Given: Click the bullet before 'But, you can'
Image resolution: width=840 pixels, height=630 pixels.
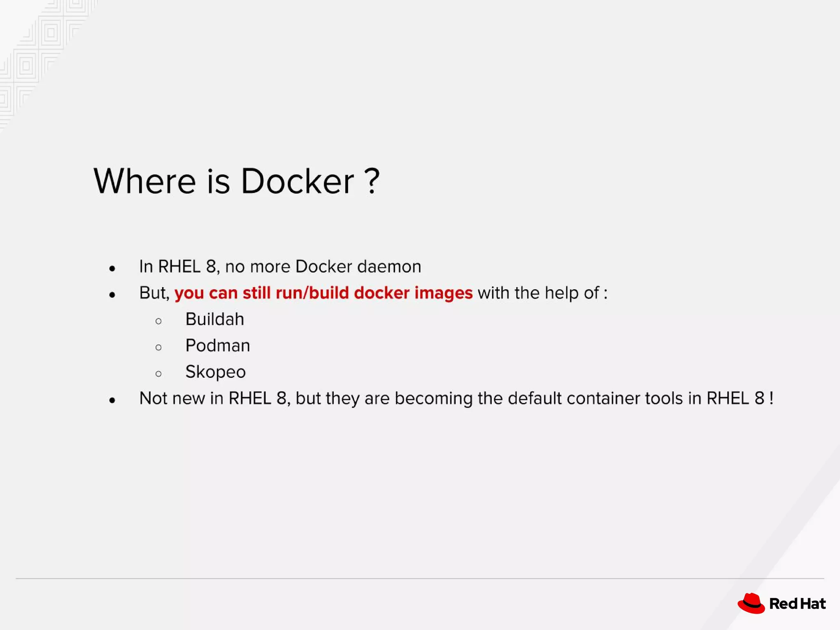Looking at the screenshot, I should click(112, 295).
